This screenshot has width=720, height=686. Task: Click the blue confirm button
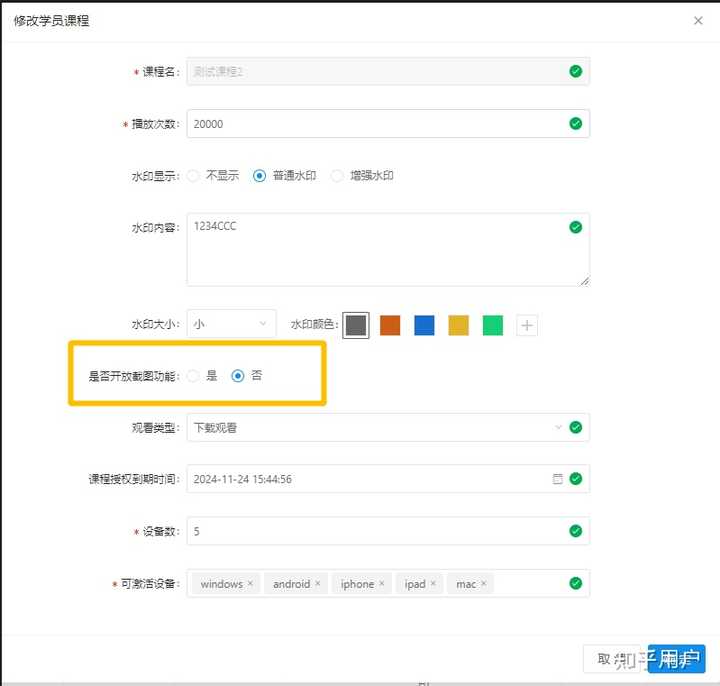(x=676, y=659)
